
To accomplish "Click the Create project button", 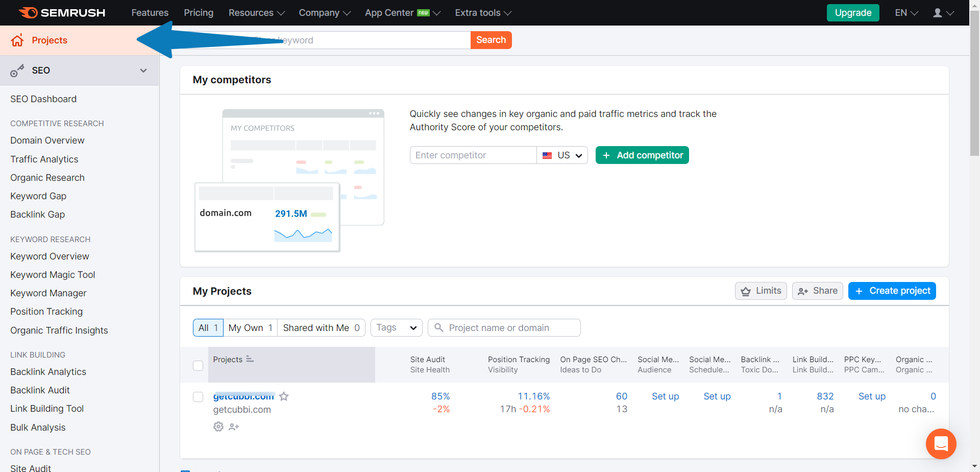I will tap(892, 291).
